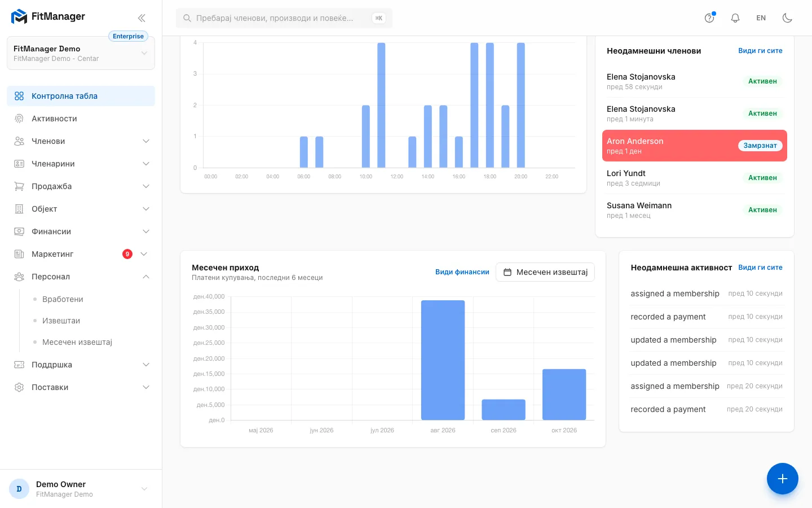
Task: Switch language via EN button
Action: pyautogui.click(x=761, y=18)
